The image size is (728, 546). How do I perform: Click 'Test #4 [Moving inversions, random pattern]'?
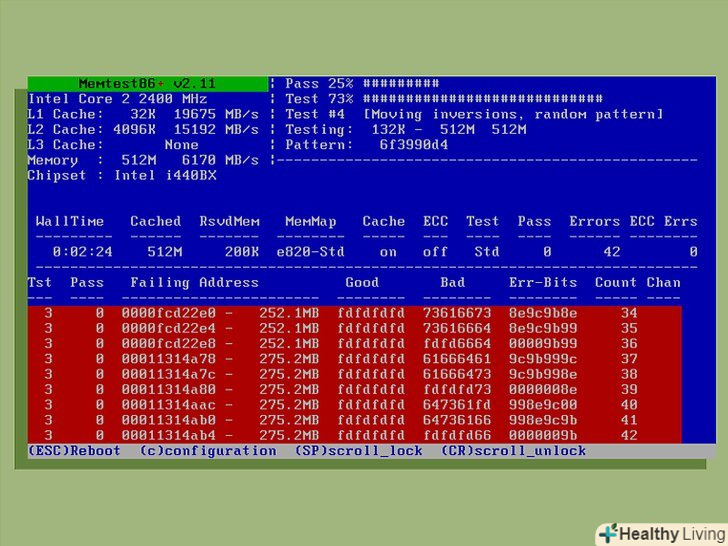474,114
